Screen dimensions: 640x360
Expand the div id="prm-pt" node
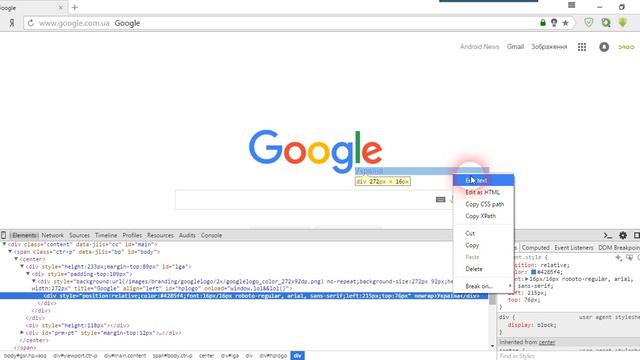[x=22, y=333]
